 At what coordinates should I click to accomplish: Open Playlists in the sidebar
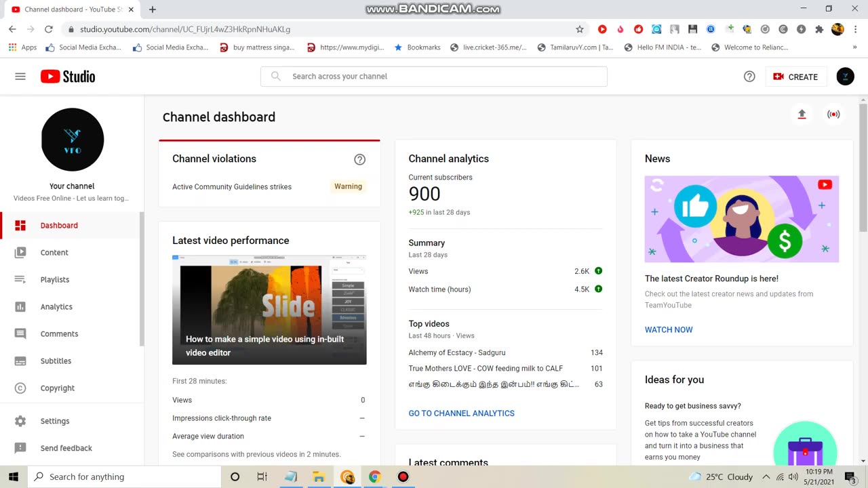(70, 279)
